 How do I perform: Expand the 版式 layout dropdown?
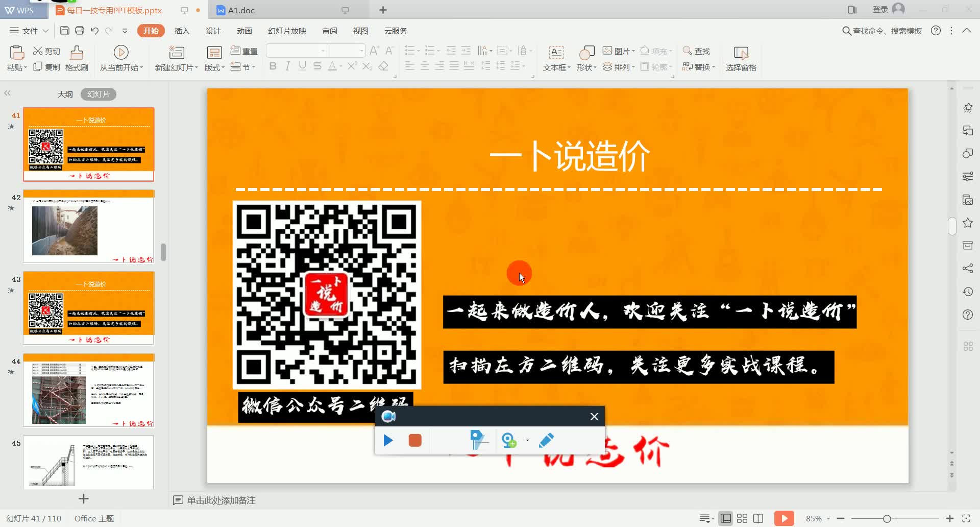click(223, 67)
